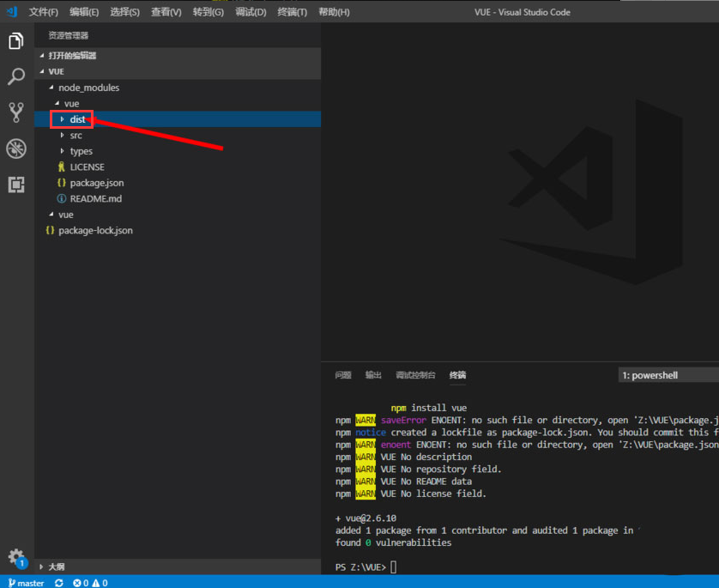Screen dimensions: 719x588
Task: Open the Explorer view in the activity bar
Action: tap(15, 39)
